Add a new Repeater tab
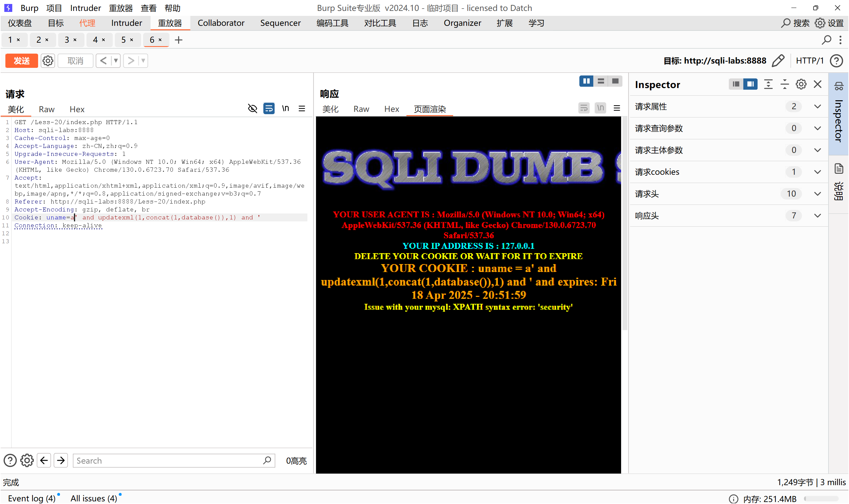Viewport: 849px width, 504px height. click(x=179, y=40)
